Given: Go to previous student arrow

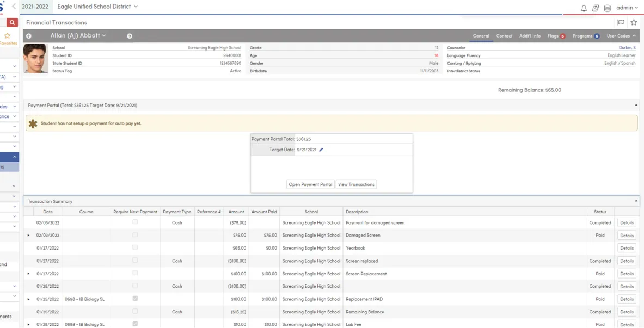Looking at the screenshot, I should coord(29,36).
